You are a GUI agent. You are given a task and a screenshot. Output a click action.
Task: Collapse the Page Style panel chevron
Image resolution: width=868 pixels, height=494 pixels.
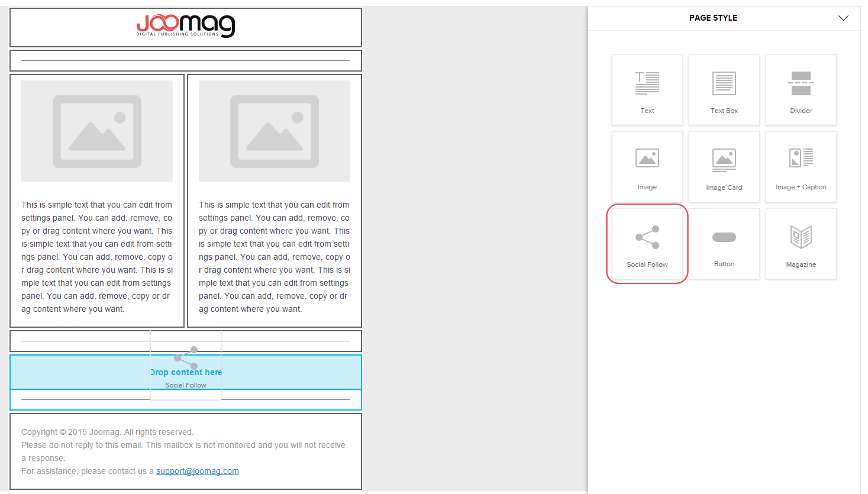[x=843, y=18]
